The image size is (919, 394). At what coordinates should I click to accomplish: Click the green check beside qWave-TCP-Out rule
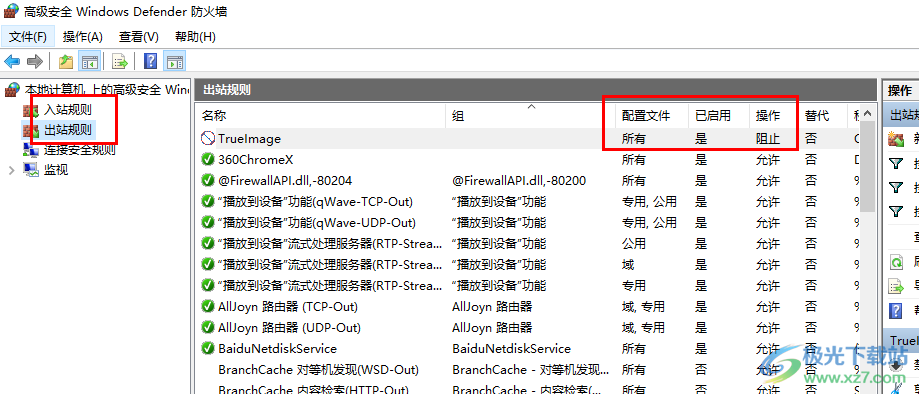(207, 202)
